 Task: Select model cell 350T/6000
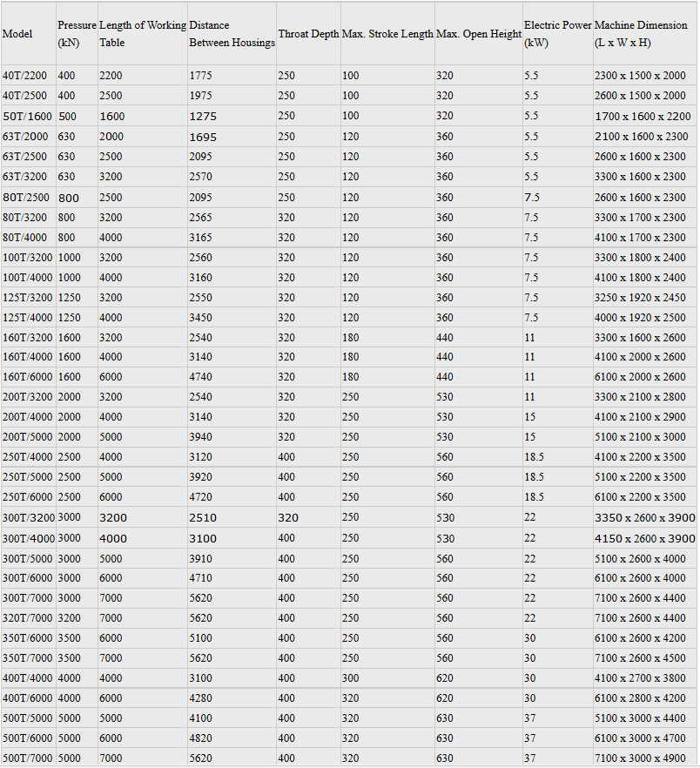(x=28, y=638)
